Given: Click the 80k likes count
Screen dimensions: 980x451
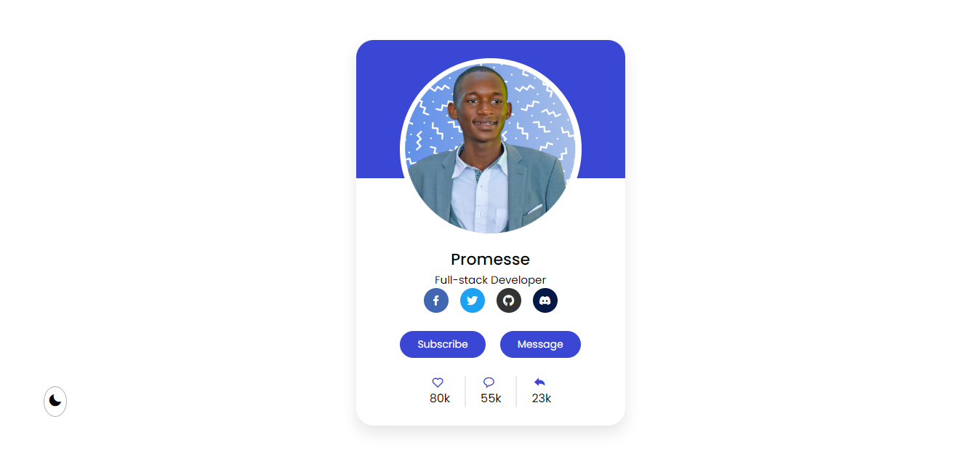Looking at the screenshot, I should [x=440, y=399].
